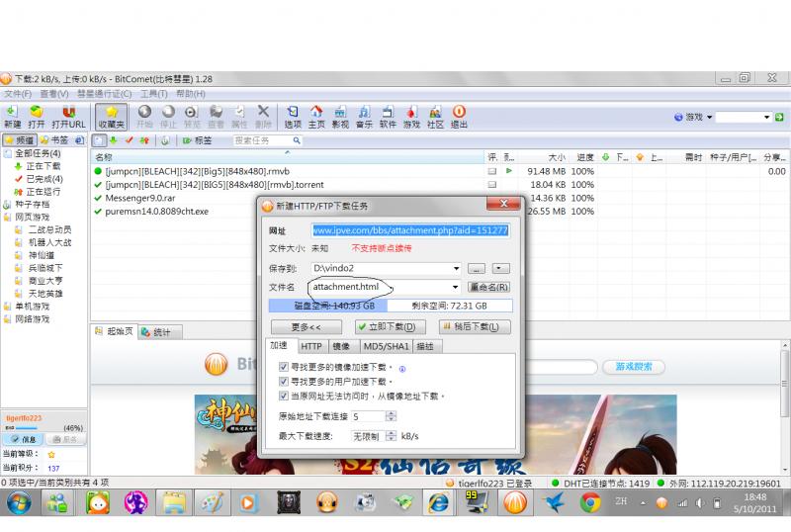Viewport: 791px width, 532px height.
Task: Open the 音乐 (Music) toolbar icon
Action: point(364,117)
